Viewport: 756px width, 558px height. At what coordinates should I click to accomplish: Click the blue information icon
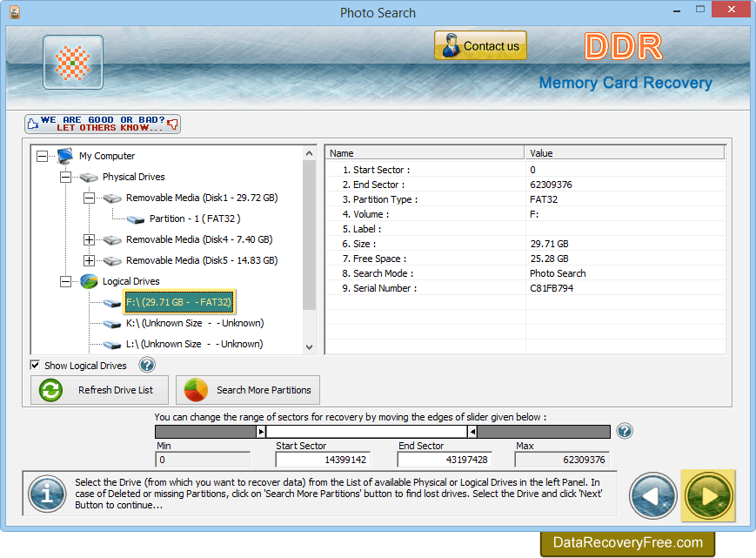pyautogui.click(x=47, y=494)
